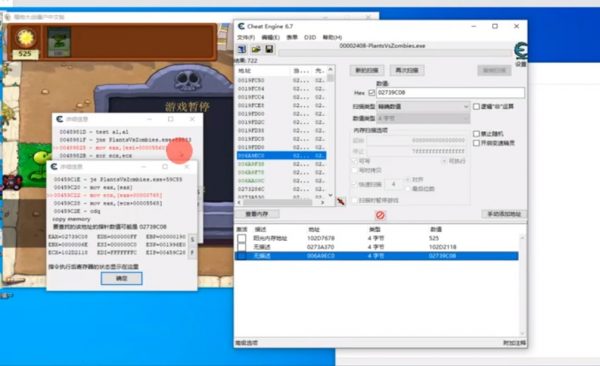Viewport: 600px width, 366px height.
Task: Click down arrow of address table scrollbar
Action: click(522, 333)
